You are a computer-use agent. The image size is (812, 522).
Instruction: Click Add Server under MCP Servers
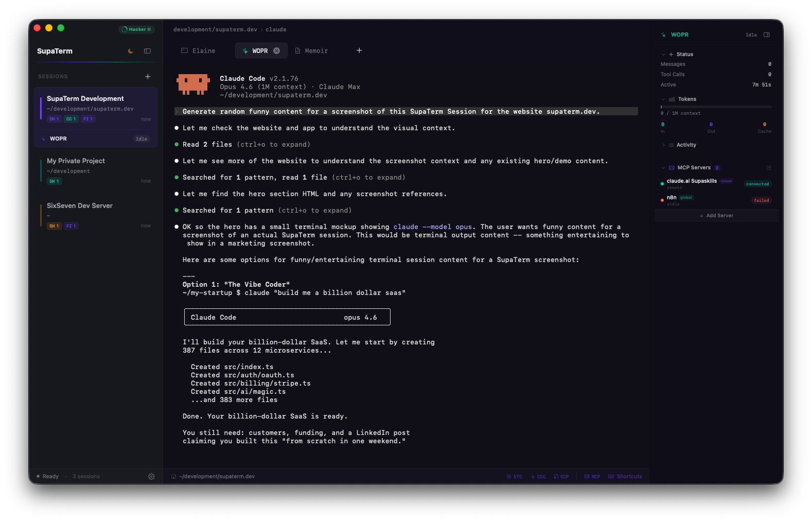click(716, 215)
